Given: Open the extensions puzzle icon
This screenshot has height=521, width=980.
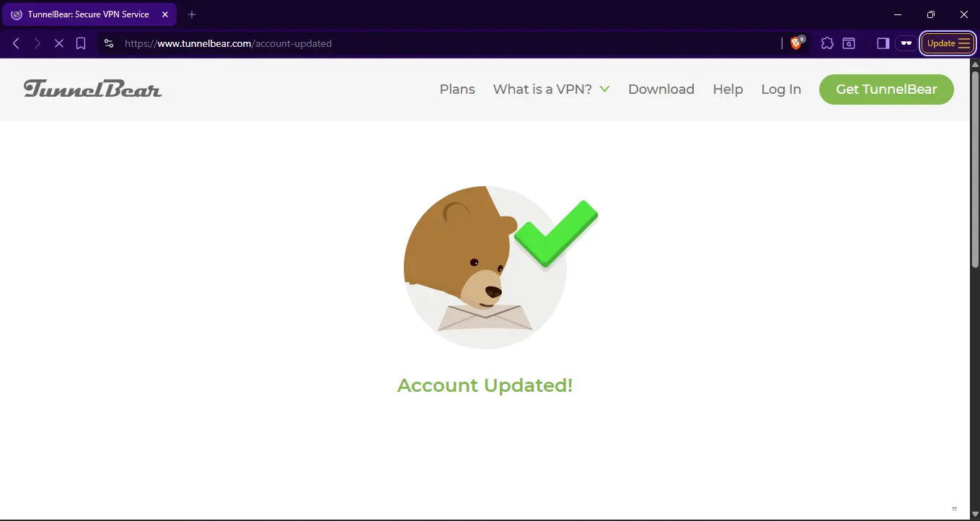Looking at the screenshot, I should (827, 43).
